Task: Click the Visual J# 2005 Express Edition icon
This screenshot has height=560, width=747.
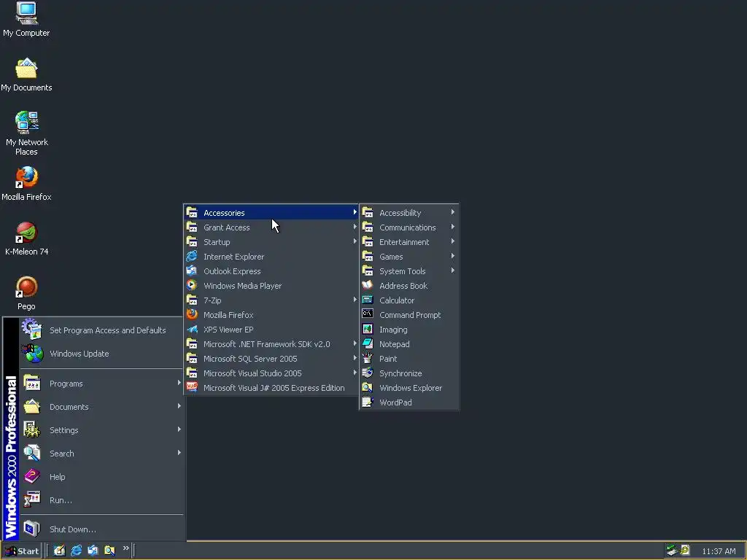Action: coord(192,387)
